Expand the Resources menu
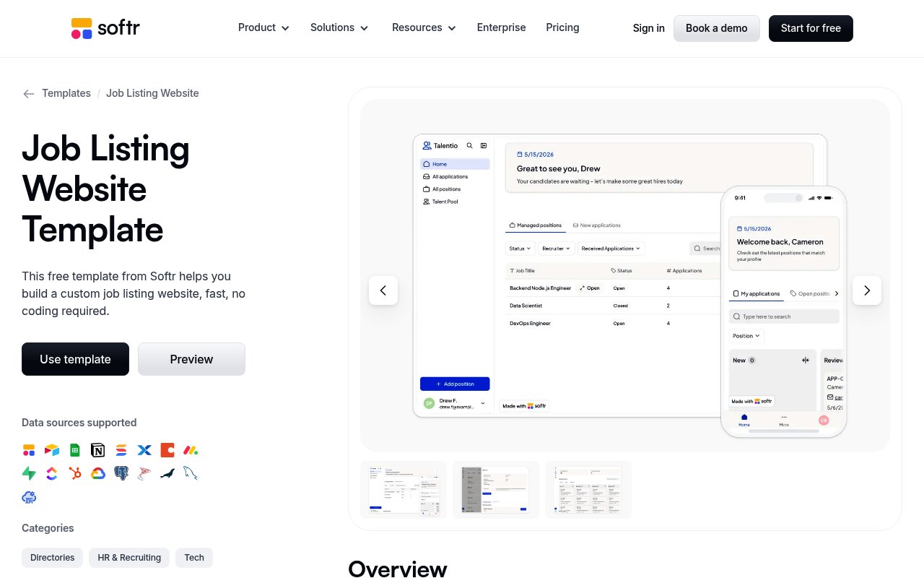 pos(424,27)
